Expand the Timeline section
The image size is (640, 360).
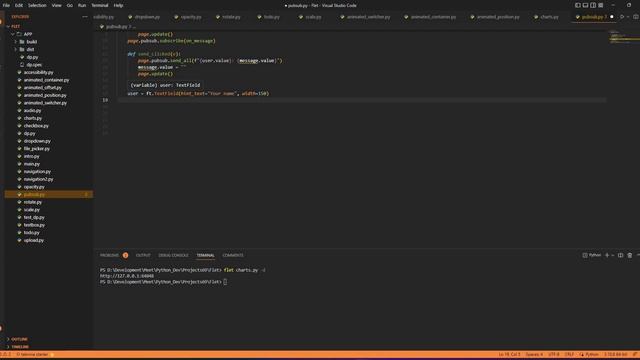[x=20, y=347]
